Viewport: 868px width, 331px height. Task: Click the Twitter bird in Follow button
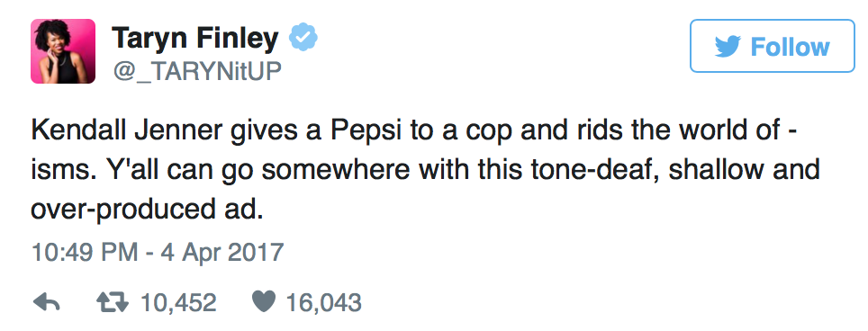tap(728, 47)
